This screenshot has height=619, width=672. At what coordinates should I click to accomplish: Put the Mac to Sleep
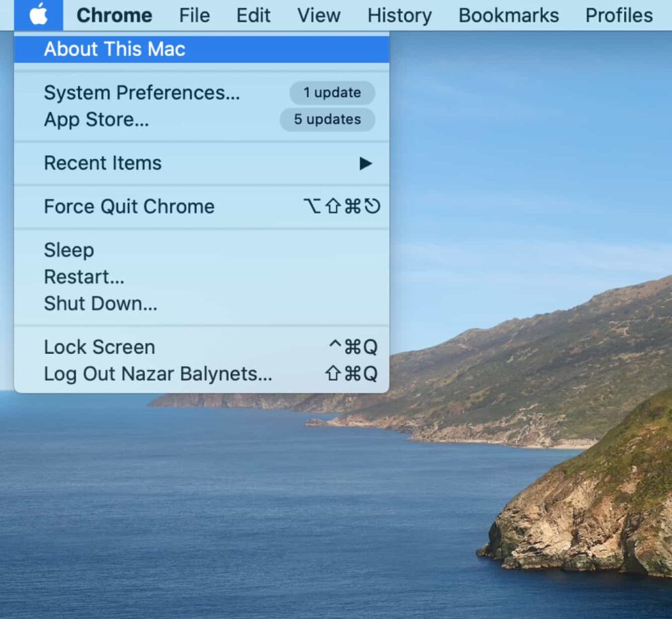coord(201,250)
